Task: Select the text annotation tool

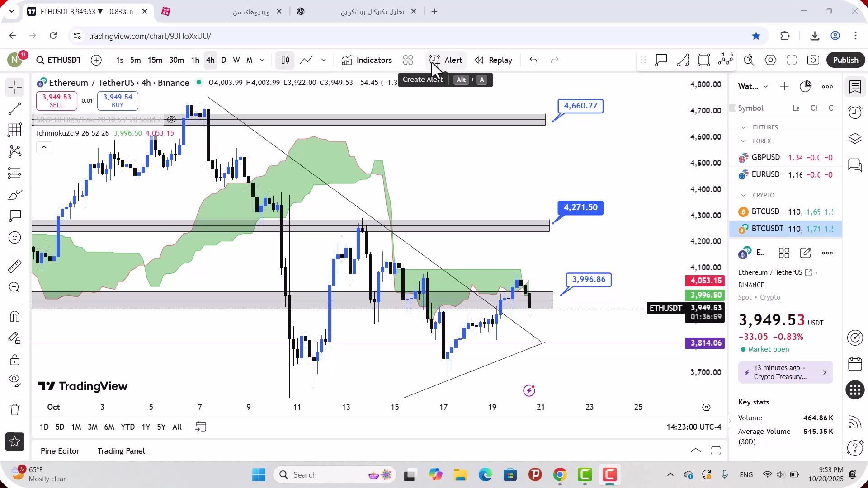Action: pyautogui.click(x=15, y=216)
